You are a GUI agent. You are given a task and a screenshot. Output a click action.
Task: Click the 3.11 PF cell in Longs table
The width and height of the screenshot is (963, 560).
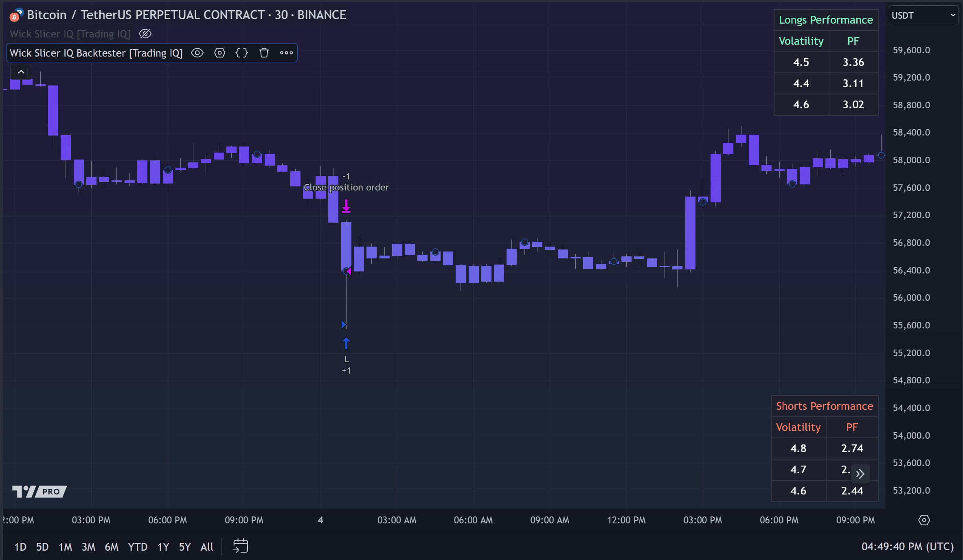point(853,83)
